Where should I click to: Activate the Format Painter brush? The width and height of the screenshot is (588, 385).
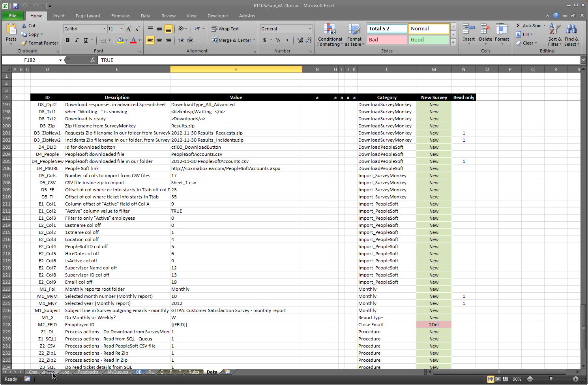tap(24, 43)
